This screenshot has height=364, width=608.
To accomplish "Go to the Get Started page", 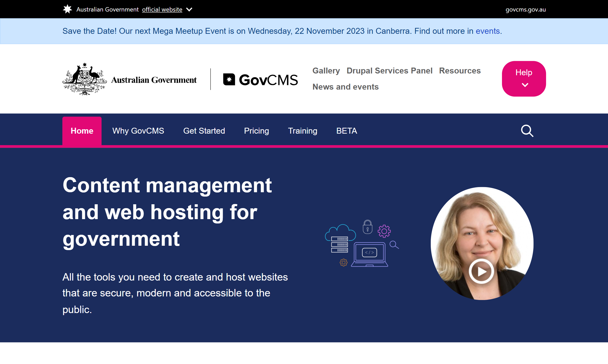I will 204,131.
